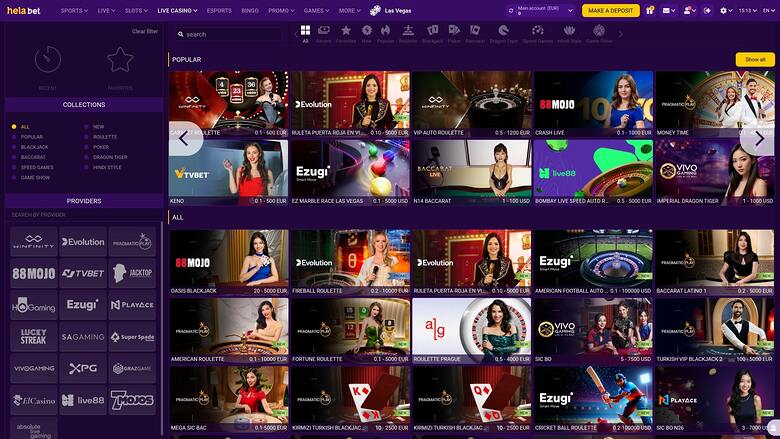Select the New collection option
Image resolution: width=780 pixels, height=439 pixels.
click(x=95, y=127)
